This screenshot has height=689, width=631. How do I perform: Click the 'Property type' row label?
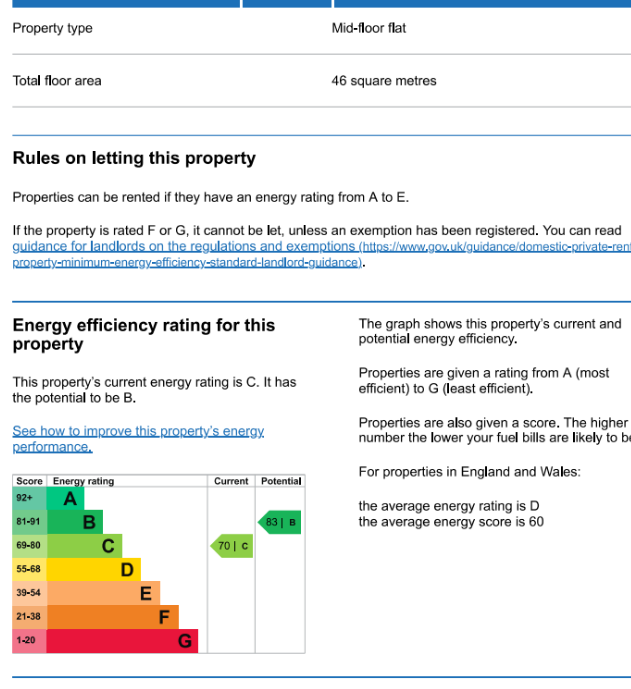[x=53, y=28]
